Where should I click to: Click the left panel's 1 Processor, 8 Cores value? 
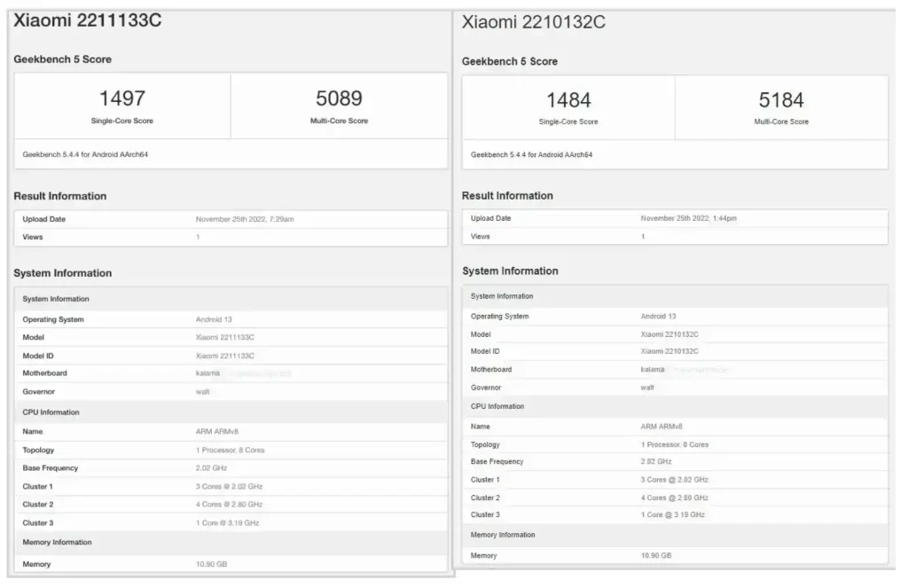coord(230,451)
